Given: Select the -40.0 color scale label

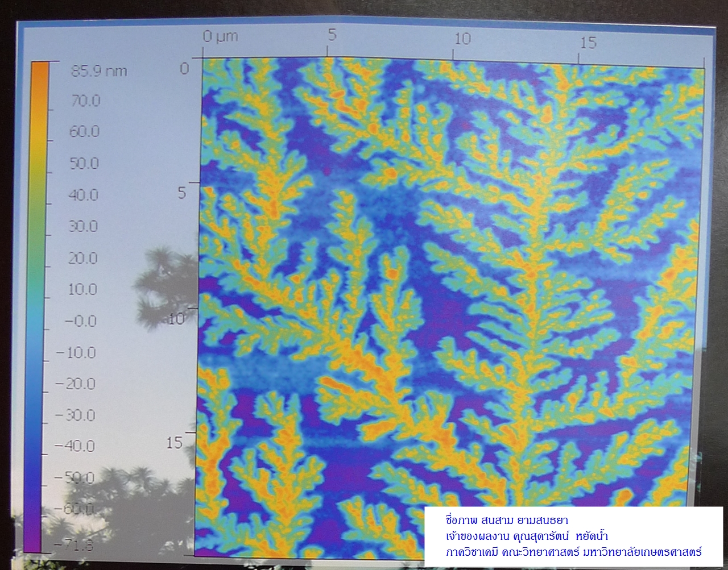Looking at the screenshot, I should pyautogui.click(x=75, y=446).
